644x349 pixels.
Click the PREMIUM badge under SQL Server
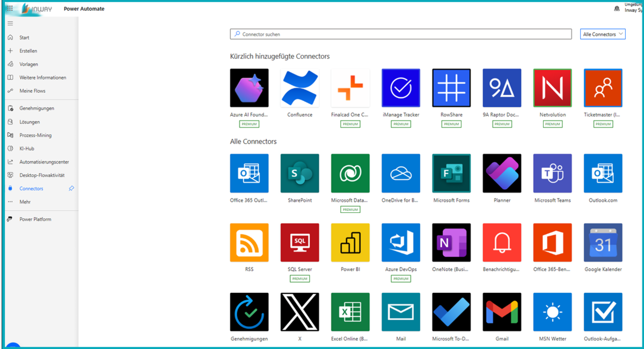(299, 279)
